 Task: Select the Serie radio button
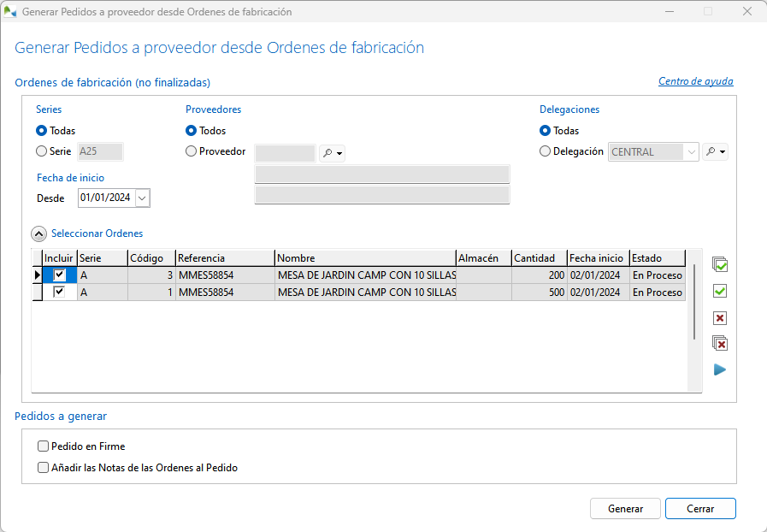(x=41, y=151)
